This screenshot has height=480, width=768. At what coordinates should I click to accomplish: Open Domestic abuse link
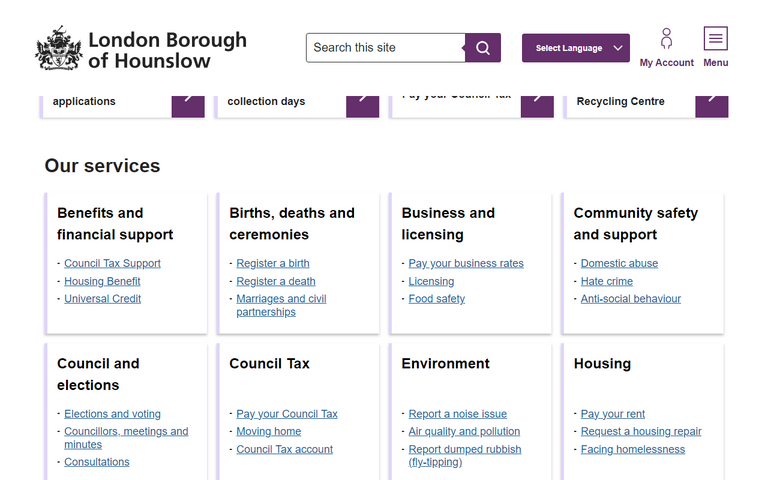619,264
